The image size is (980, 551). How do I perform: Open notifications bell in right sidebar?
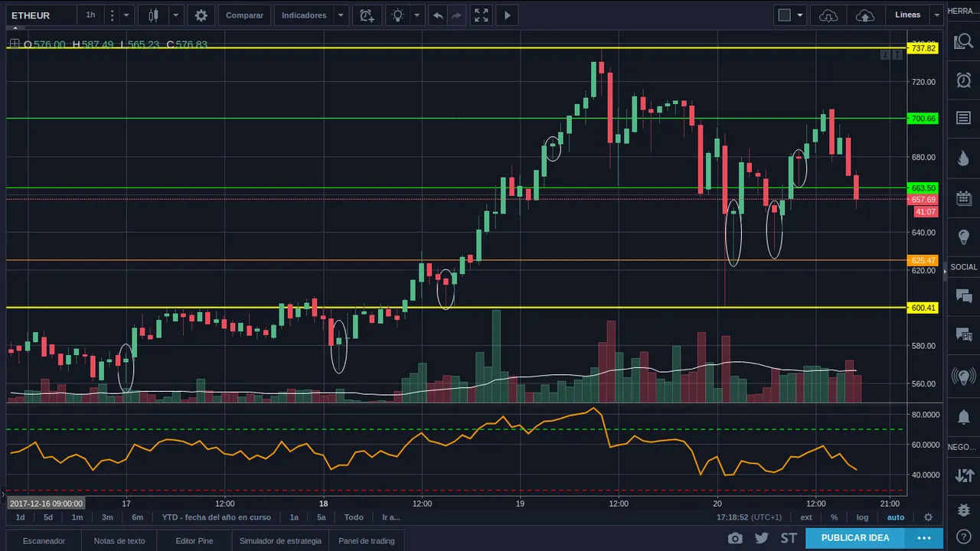(964, 417)
